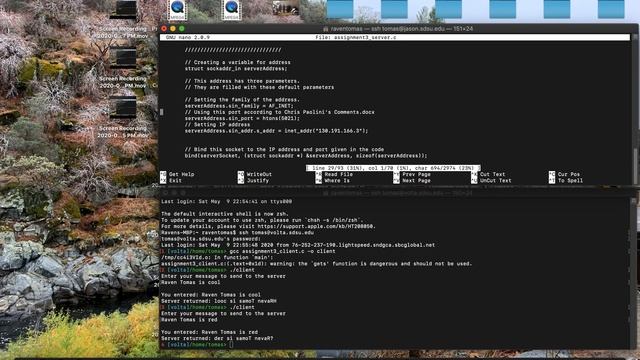Click the comment mentioning Chris Paolini's Comments.docx
Image resolution: width=640 pixels, height=360 pixels.
point(280,112)
